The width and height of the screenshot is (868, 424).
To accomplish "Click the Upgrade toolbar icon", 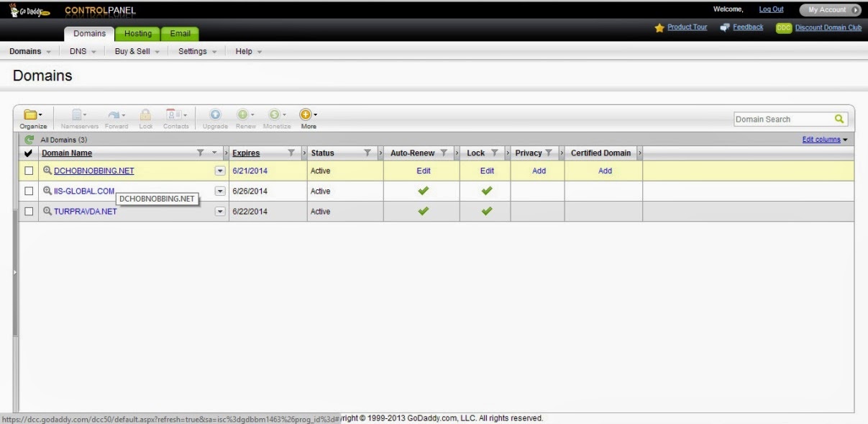I will click(215, 115).
